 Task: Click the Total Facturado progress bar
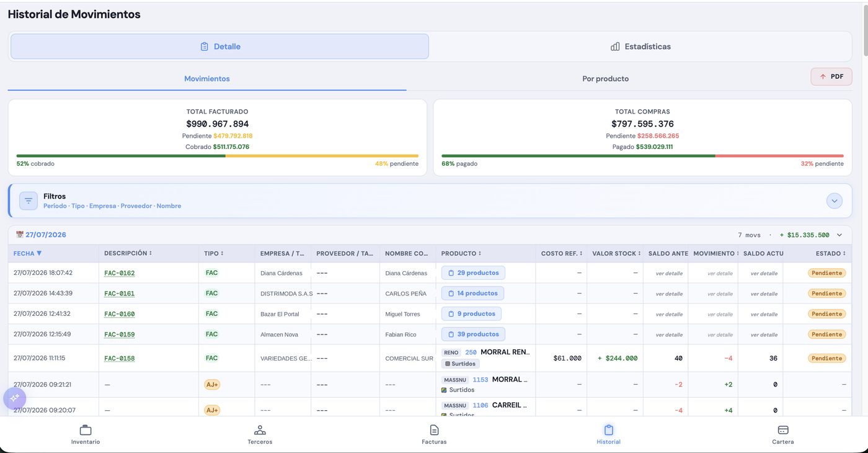coord(217,156)
